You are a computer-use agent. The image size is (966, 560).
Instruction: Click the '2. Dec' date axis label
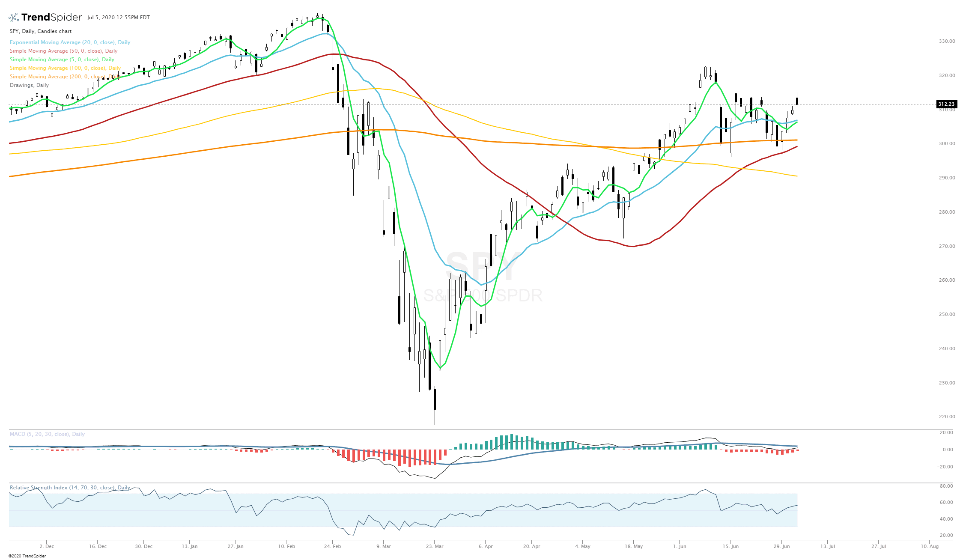coord(47,546)
